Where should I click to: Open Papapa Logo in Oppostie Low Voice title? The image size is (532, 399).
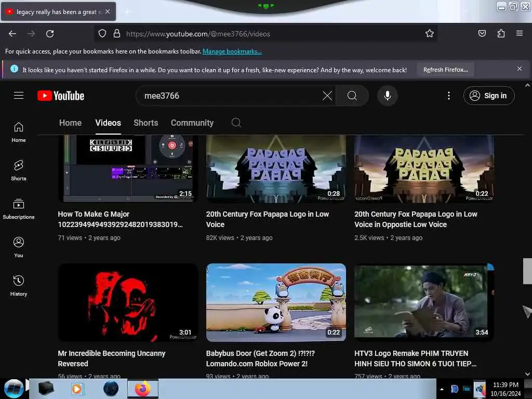[x=416, y=219]
